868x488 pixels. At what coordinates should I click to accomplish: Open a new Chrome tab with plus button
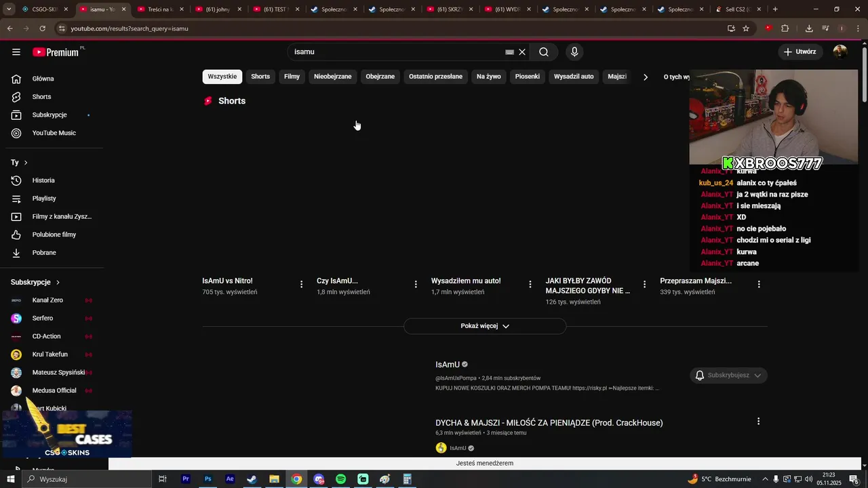(x=775, y=9)
